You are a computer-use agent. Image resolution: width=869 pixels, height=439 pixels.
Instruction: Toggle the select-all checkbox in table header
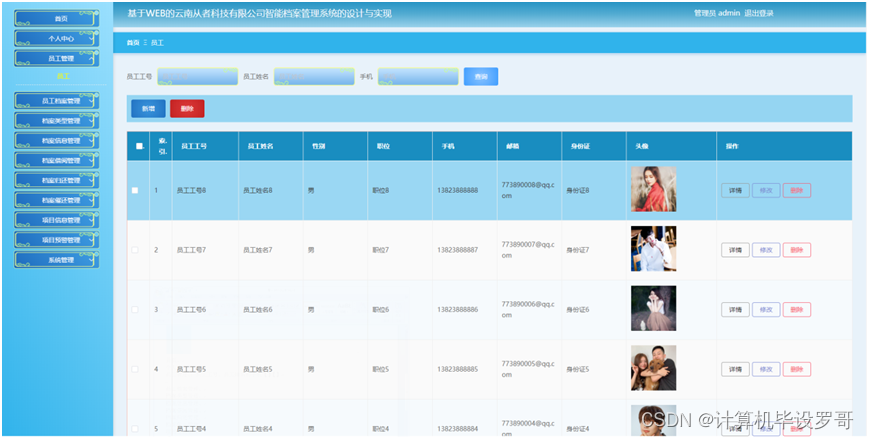coord(139,146)
